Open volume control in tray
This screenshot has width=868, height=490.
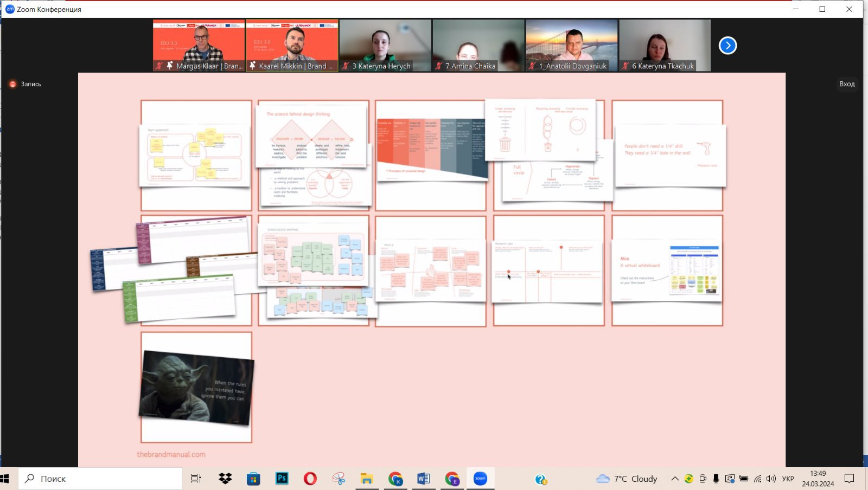(x=771, y=479)
